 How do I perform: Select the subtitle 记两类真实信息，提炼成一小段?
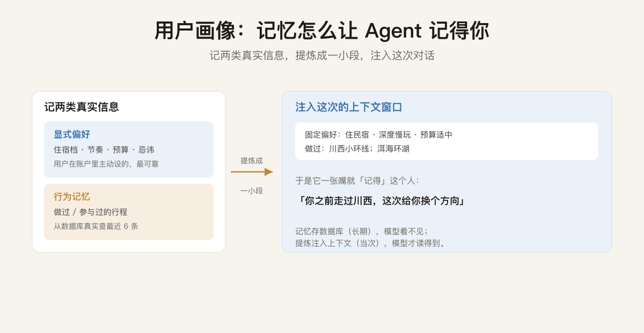coord(322,55)
